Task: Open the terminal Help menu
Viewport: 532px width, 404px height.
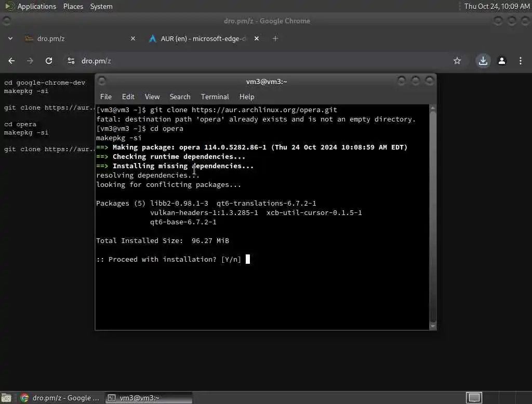Action: pyautogui.click(x=247, y=97)
